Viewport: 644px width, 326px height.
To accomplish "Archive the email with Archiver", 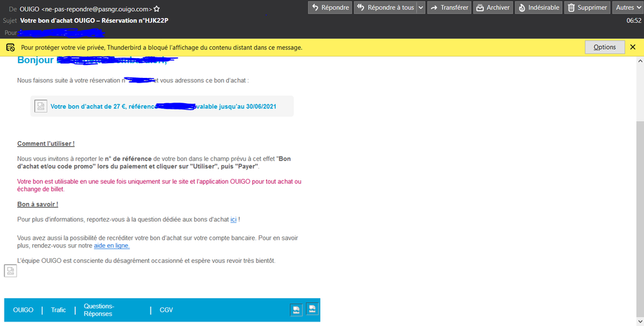I will (493, 7).
